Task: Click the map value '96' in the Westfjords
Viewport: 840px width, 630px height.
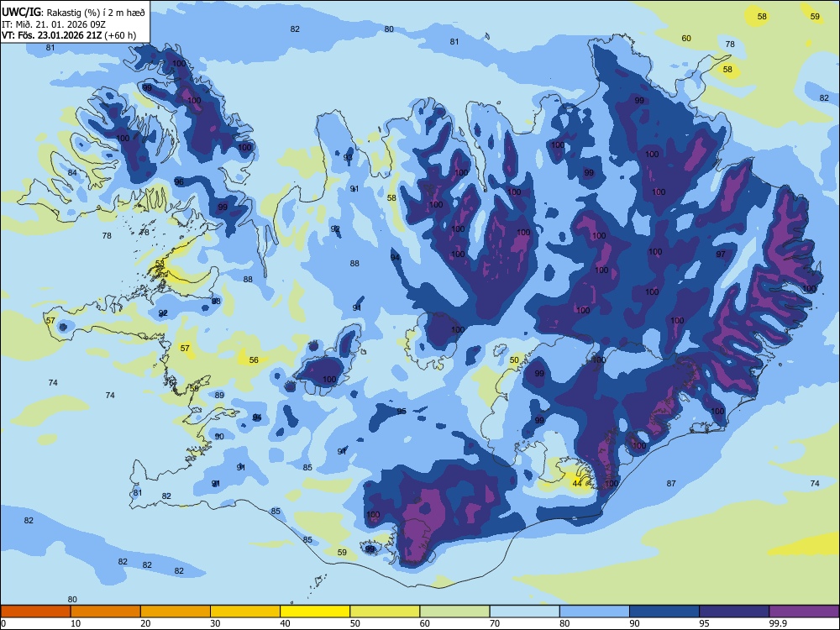Action: pos(179,181)
